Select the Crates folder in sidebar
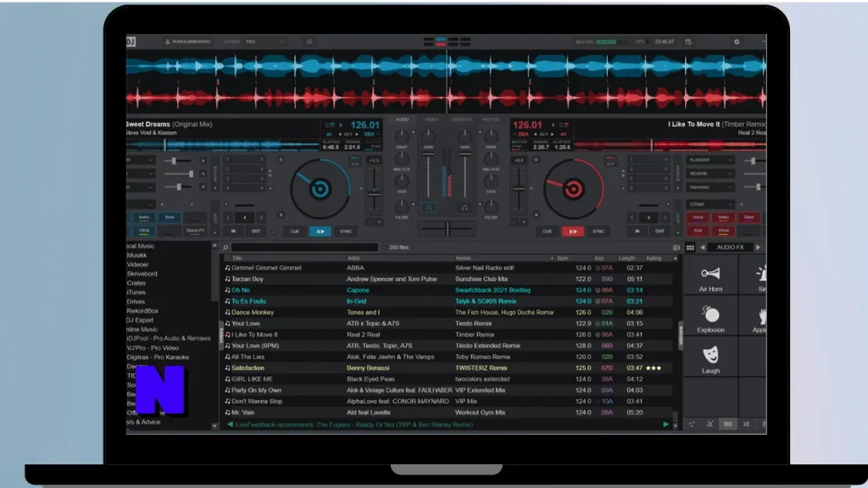Screen dimensions: 868x488 point(136,283)
